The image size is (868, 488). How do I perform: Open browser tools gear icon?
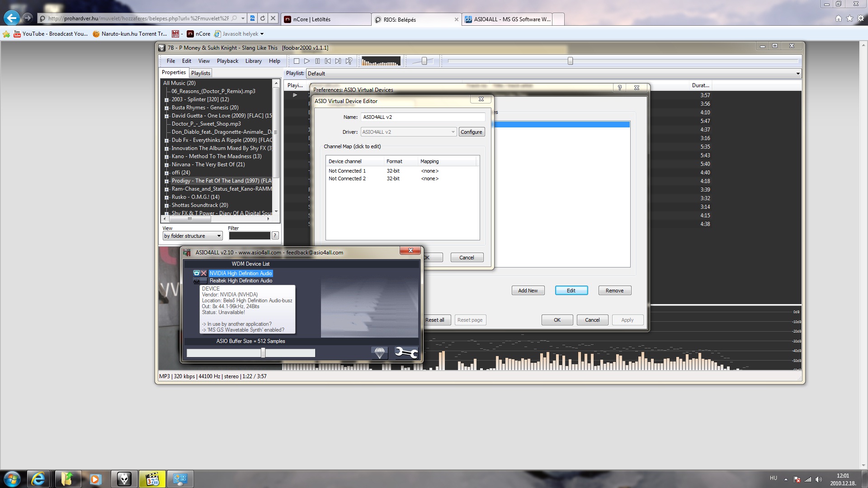860,19
